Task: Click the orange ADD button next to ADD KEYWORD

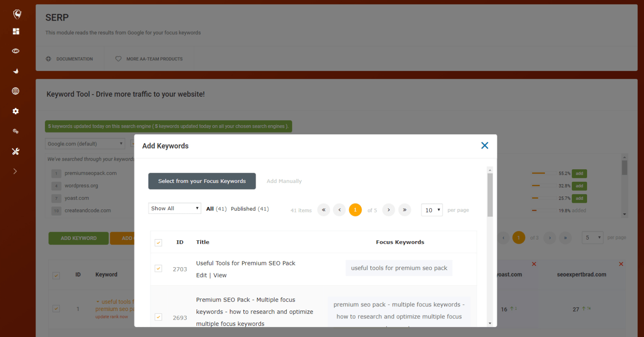Action: coord(123,238)
